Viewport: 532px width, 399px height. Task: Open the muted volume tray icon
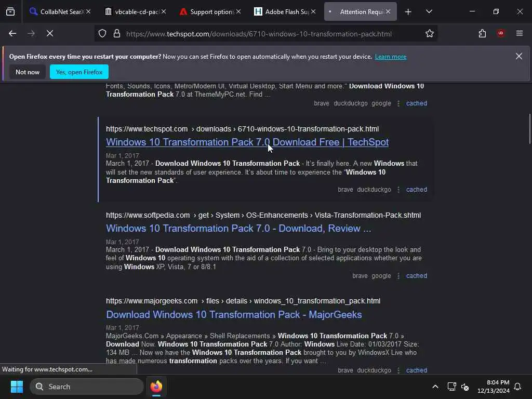[x=465, y=387]
